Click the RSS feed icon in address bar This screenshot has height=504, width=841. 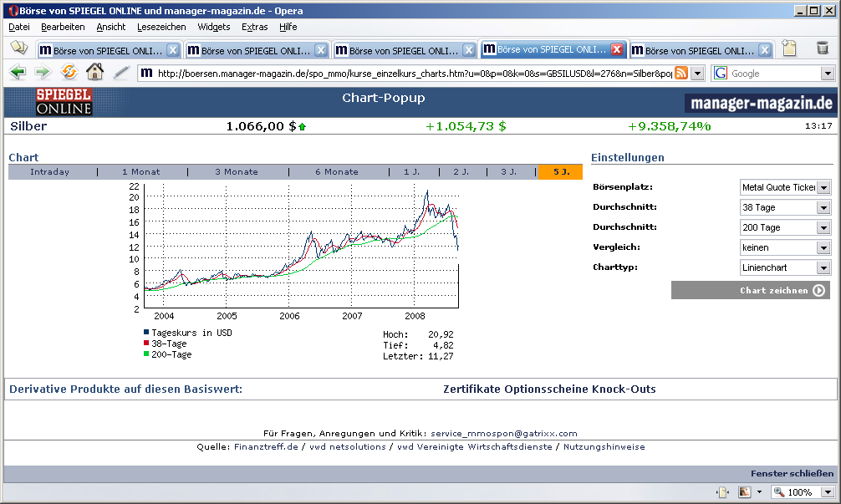coord(681,74)
